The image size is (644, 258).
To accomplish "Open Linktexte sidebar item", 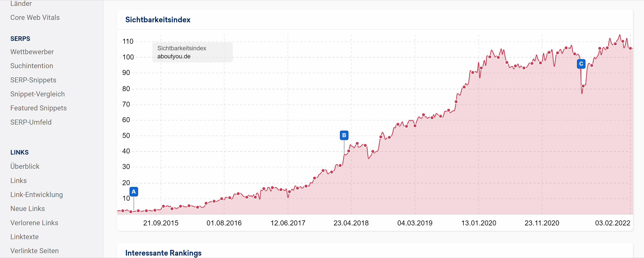I will [x=24, y=237].
